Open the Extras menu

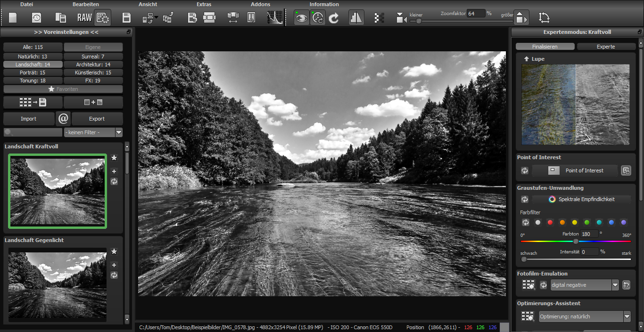tap(204, 4)
